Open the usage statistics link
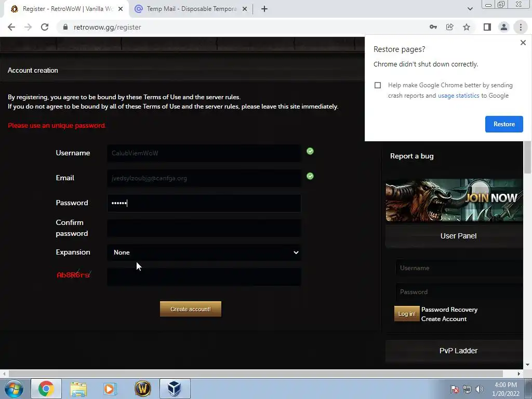The image size is (532, 399). tap(458, 96)
